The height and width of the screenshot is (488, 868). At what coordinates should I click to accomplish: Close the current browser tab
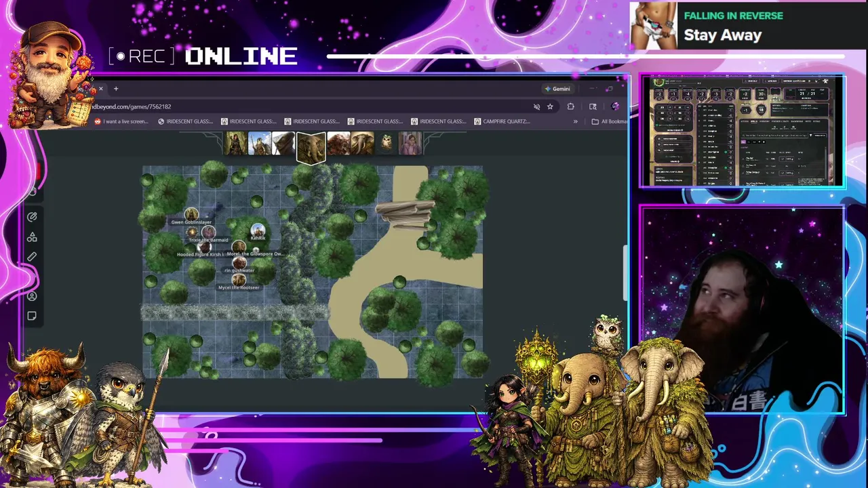pyautogui.click(x=100, y=89)
